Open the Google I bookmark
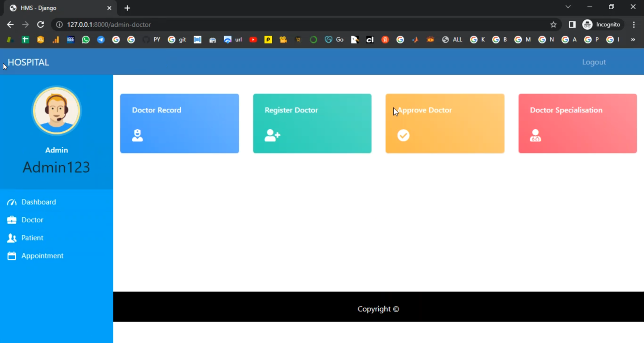The height and width of the screenshot is (343, 644). (613, 39)
